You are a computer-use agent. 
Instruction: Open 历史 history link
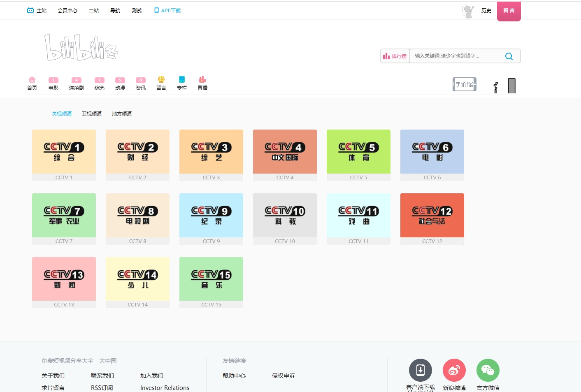click(x=486, y=11)
